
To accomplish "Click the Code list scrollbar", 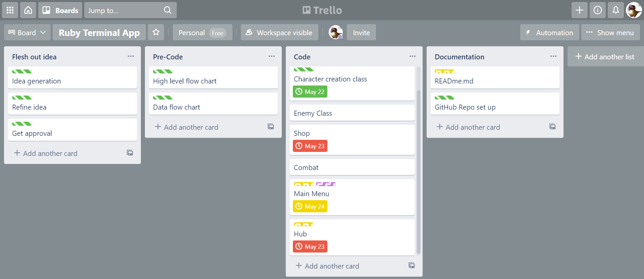I will pos(418,172).
